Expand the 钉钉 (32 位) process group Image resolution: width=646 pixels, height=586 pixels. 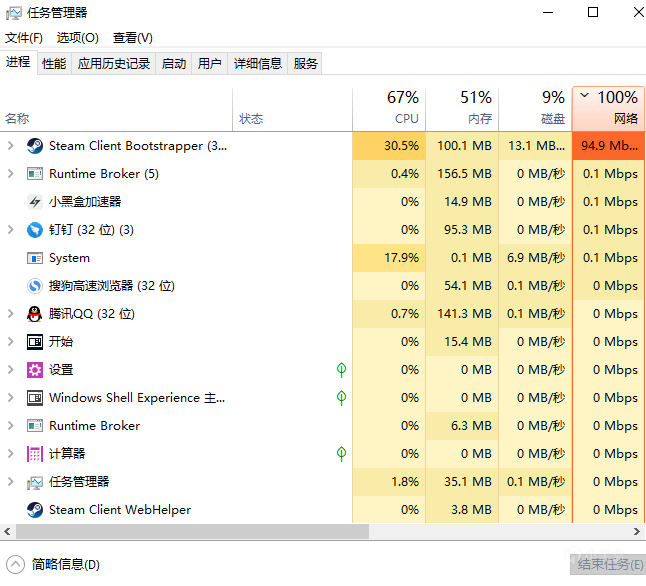11,230
